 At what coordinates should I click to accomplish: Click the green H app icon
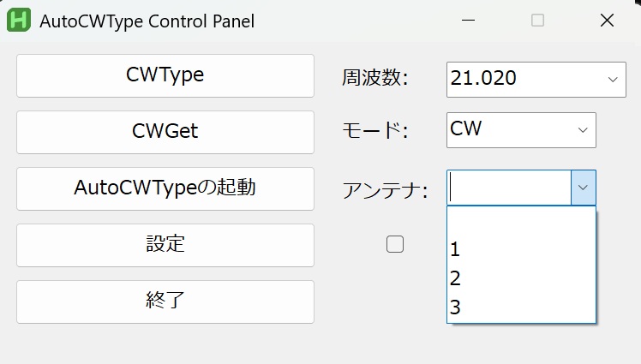point(19,20)
